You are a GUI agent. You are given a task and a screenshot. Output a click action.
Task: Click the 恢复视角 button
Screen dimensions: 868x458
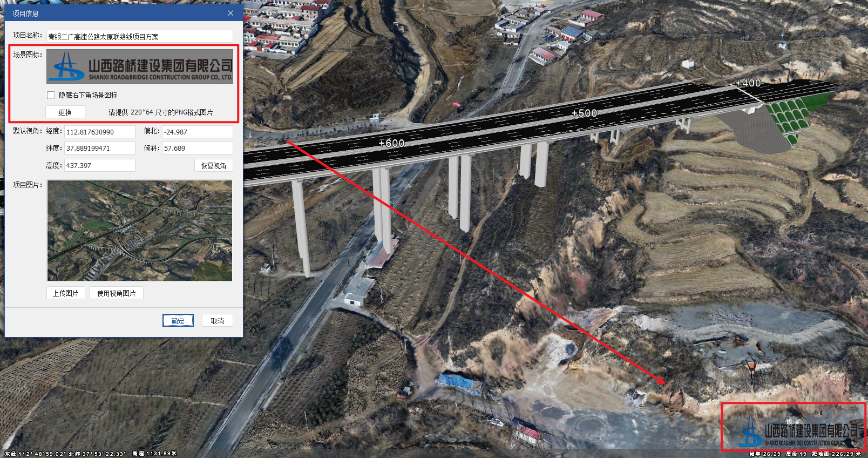point(214,165)
